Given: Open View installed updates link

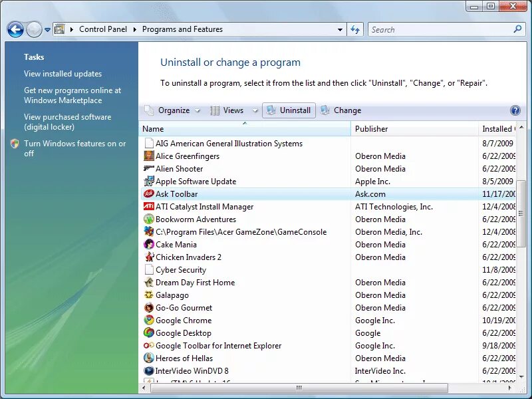Looking at the screenshot, I should (63, 74).
